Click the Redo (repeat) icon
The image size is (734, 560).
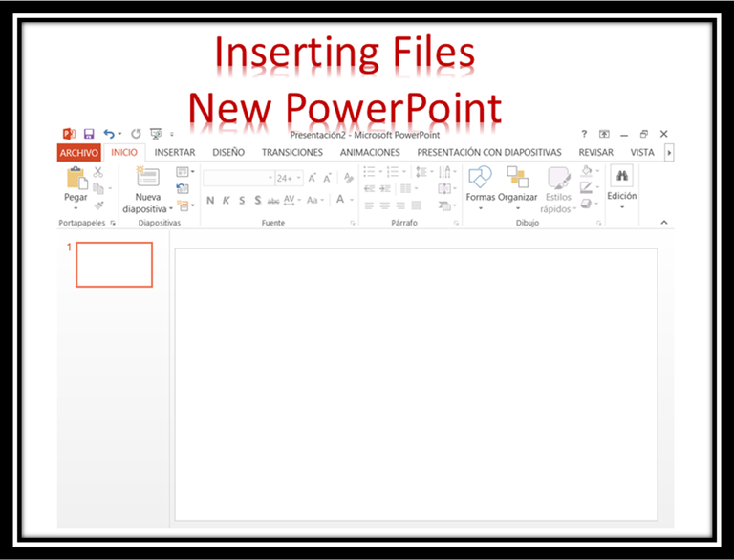click(x=136, y=135)
